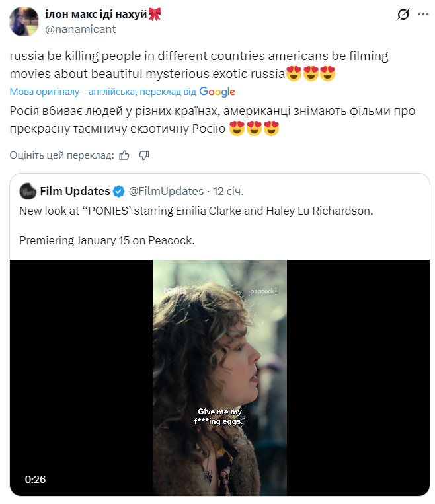435x504 pixels.
Task: Click the thumbs up translation rating icon
Action: click(x=124, y=155)
